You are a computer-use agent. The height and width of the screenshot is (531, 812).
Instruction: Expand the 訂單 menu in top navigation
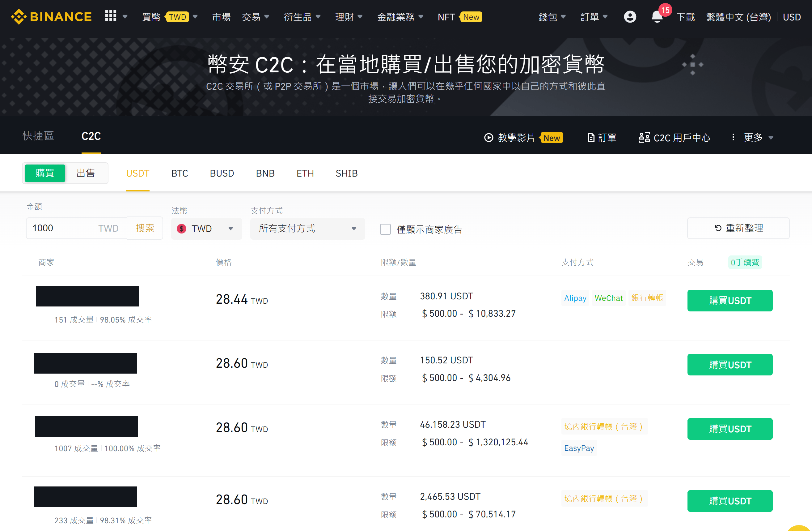coord(594,17)
